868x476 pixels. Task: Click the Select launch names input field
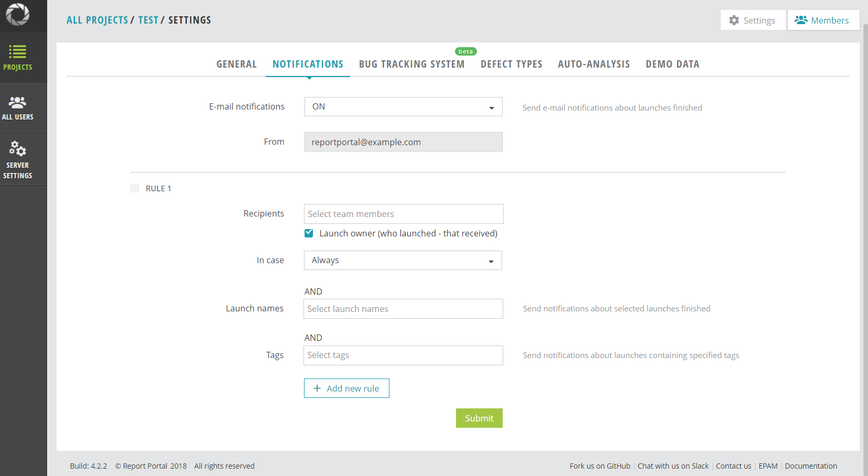(403, 309)
